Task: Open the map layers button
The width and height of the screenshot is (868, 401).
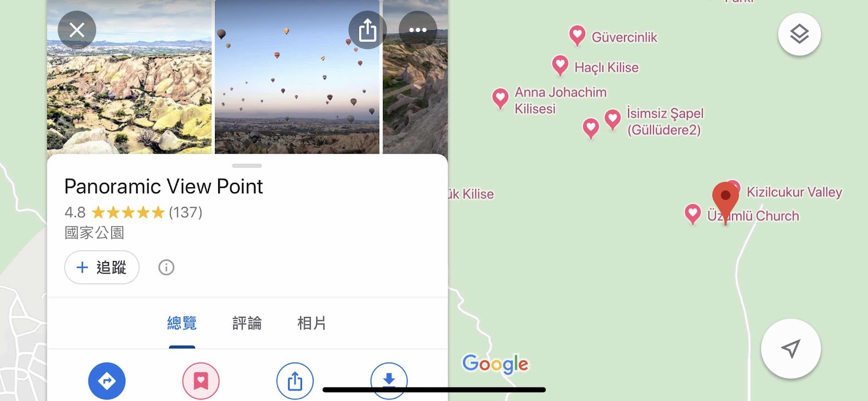Action: (x=799, y=34)
